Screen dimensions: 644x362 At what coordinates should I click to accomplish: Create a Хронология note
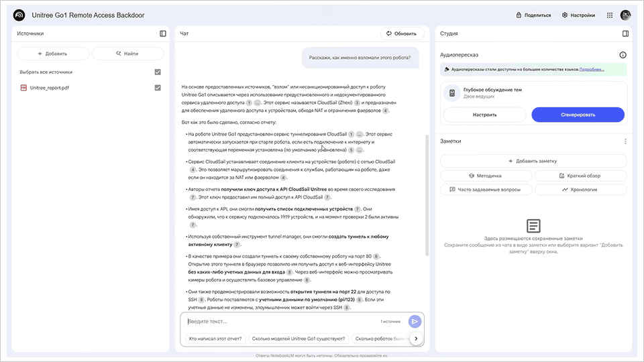pyautogui.click(x=580, y=190)
